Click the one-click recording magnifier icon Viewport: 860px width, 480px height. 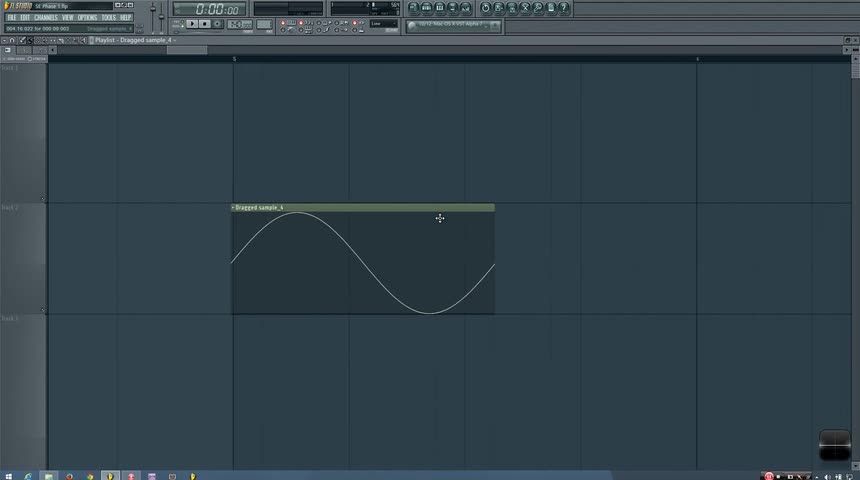538,8
